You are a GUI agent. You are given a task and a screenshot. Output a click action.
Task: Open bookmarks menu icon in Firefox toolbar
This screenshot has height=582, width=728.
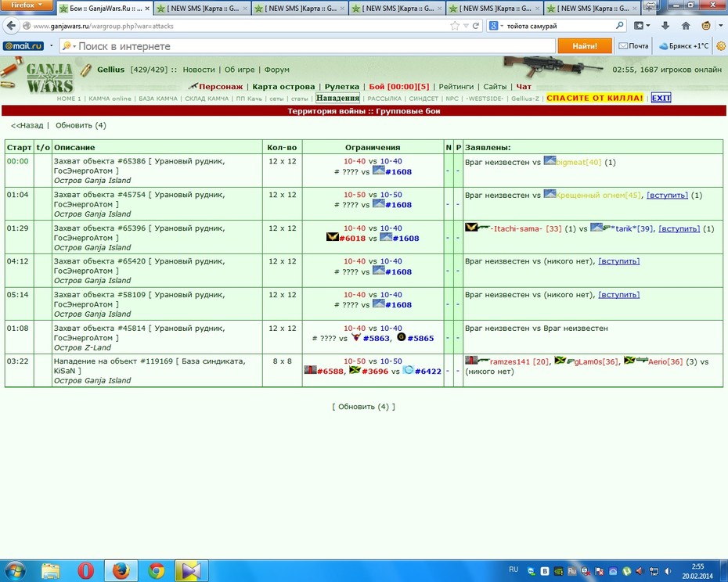642,26
